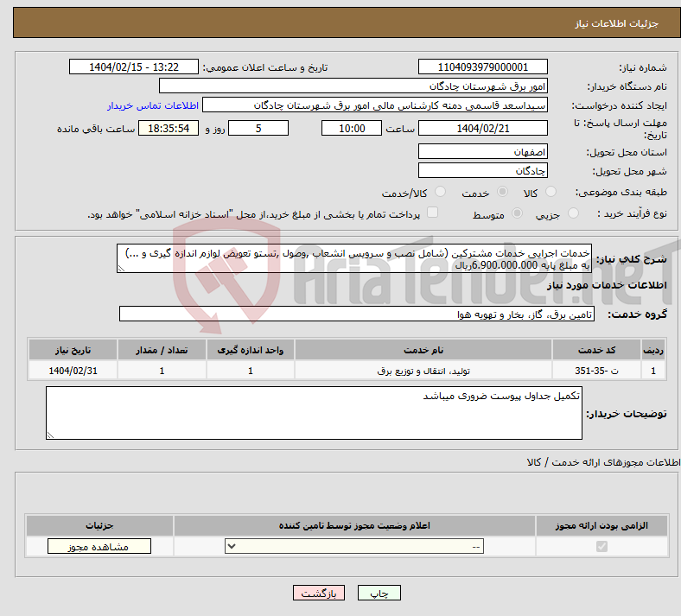Click the نام خدمت column header
The image size is (681, 616).
[x=423, y=350]
